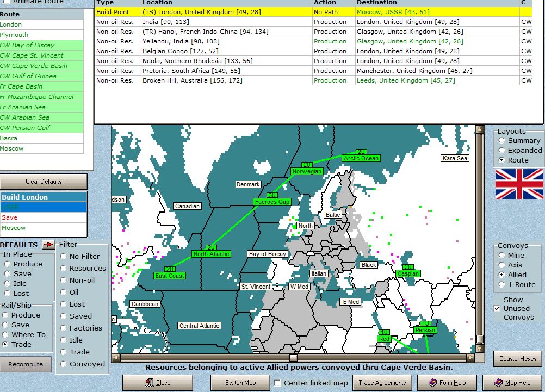Select Rail/Ship Produce option
The height and width of the screenshot is (392, 545).
pos(5,315)
